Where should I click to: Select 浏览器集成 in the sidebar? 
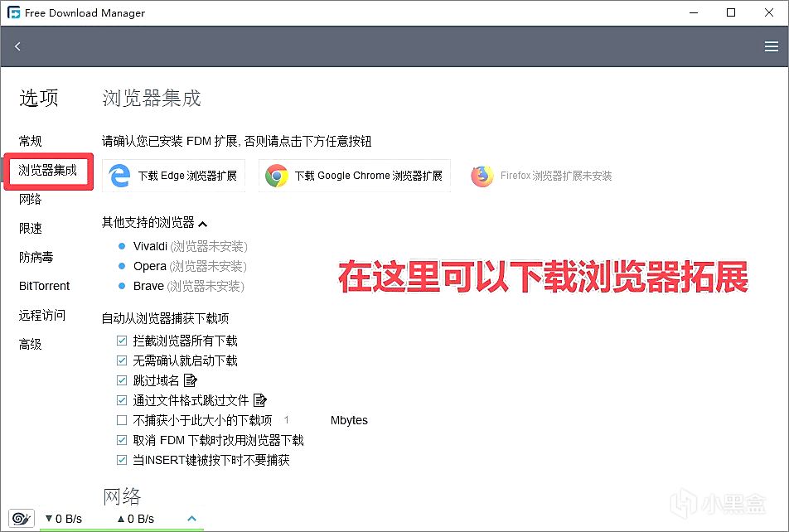(48, 170)
